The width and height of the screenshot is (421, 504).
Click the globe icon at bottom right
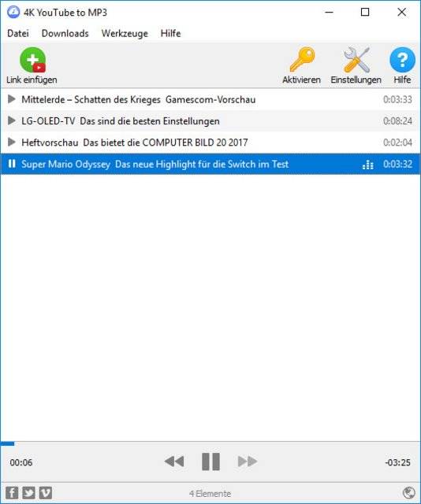pyautogui.click(x=408, y=493)
